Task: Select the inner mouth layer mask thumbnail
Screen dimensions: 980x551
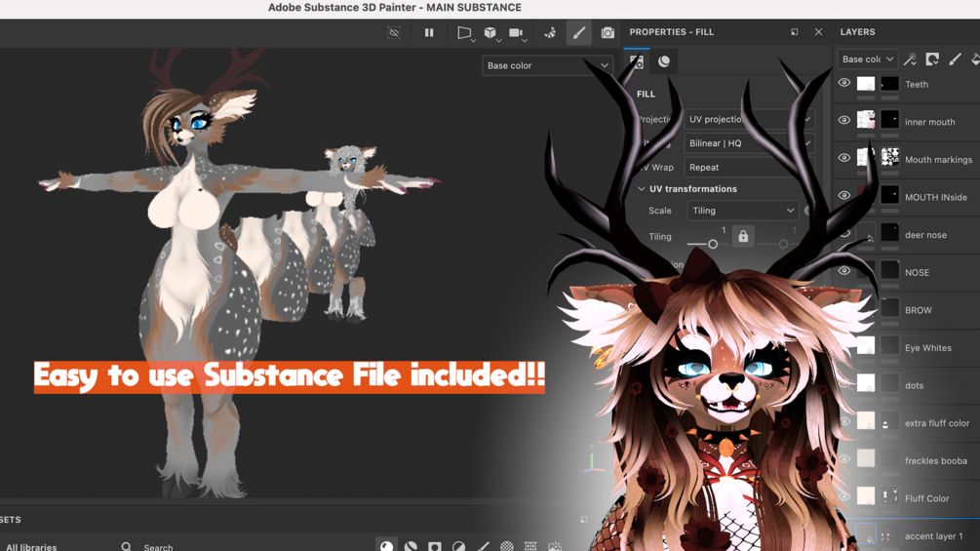Action: [x=889, y=120]
